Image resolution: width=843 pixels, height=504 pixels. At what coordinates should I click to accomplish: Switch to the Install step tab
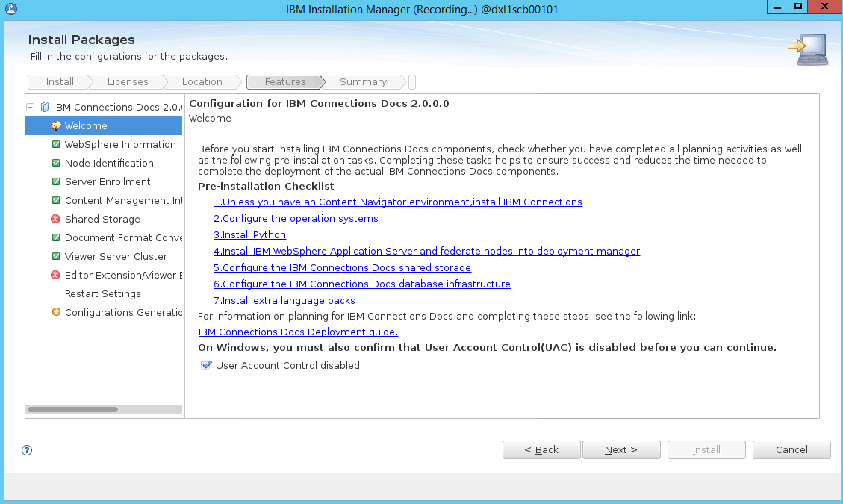(60, 81)
